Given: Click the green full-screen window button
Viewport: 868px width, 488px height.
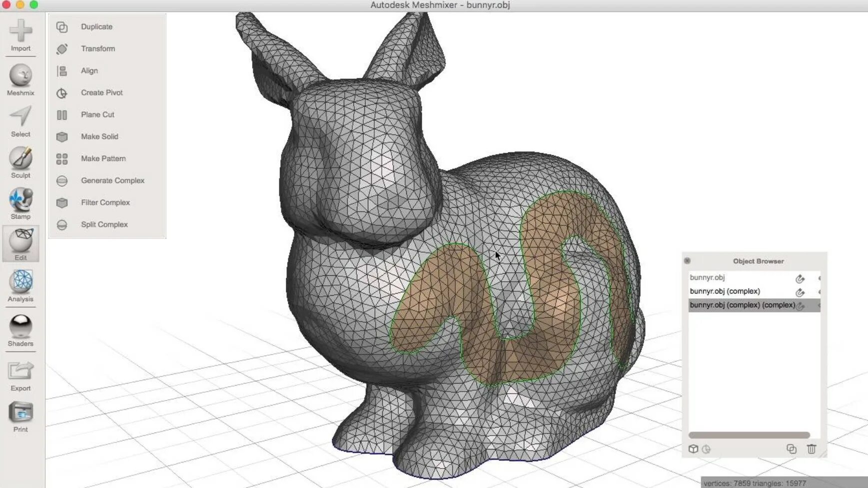Looking at the screenshot, I should click(x=33, y=4).
